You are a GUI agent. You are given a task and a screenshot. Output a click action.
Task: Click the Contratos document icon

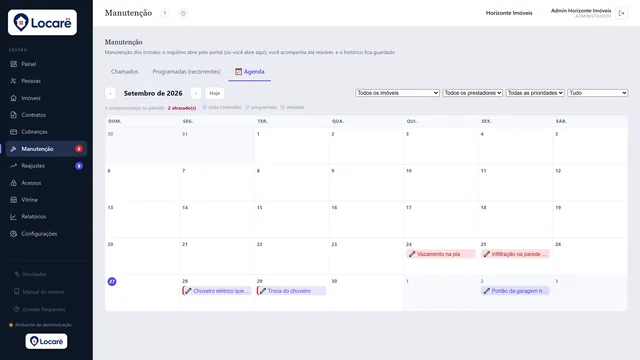pyautogui.click(x=13, y=115)
